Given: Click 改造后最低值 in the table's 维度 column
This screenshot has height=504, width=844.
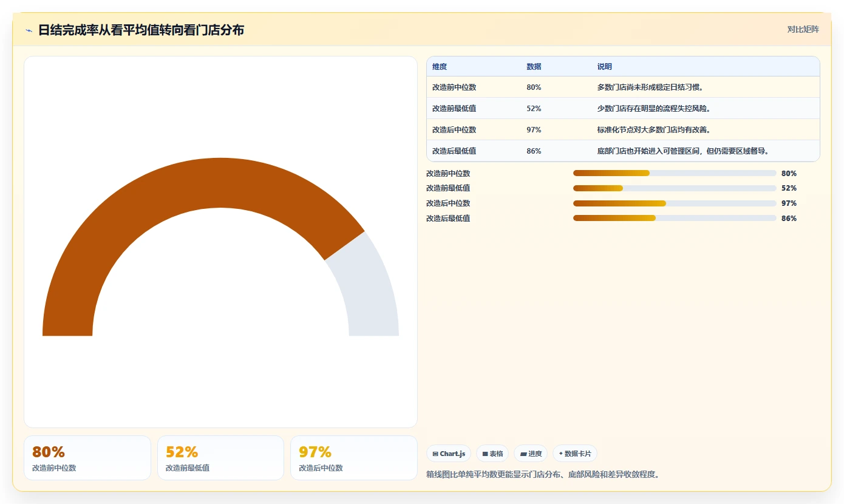Looking at the screenshot, I should (454, 151).
